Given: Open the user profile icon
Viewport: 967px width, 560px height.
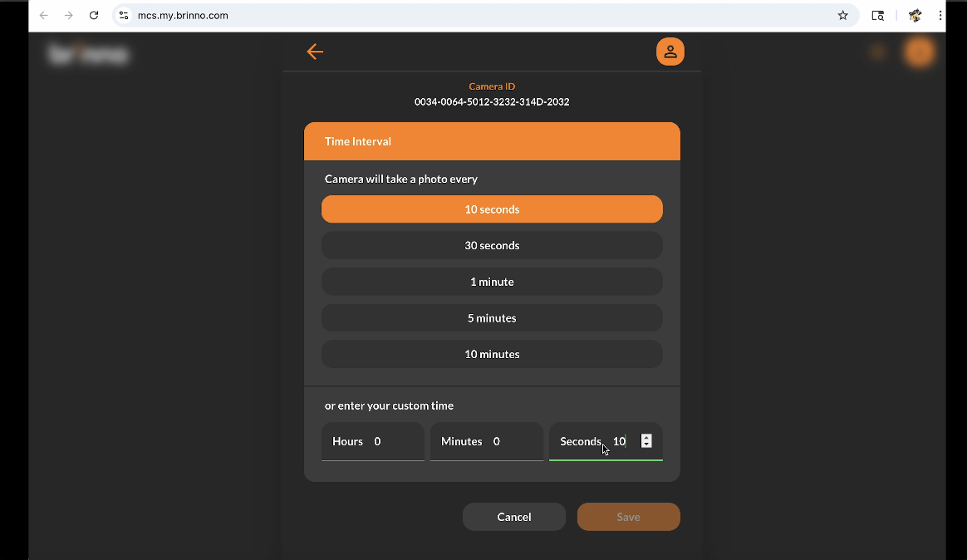Looking at the screenshot, I should [x=670, y=52].
